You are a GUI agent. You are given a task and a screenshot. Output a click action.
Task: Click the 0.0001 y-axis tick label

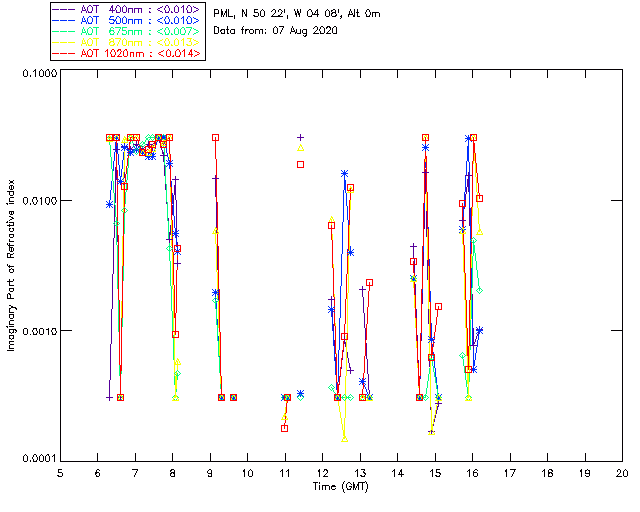click(37, 459)
